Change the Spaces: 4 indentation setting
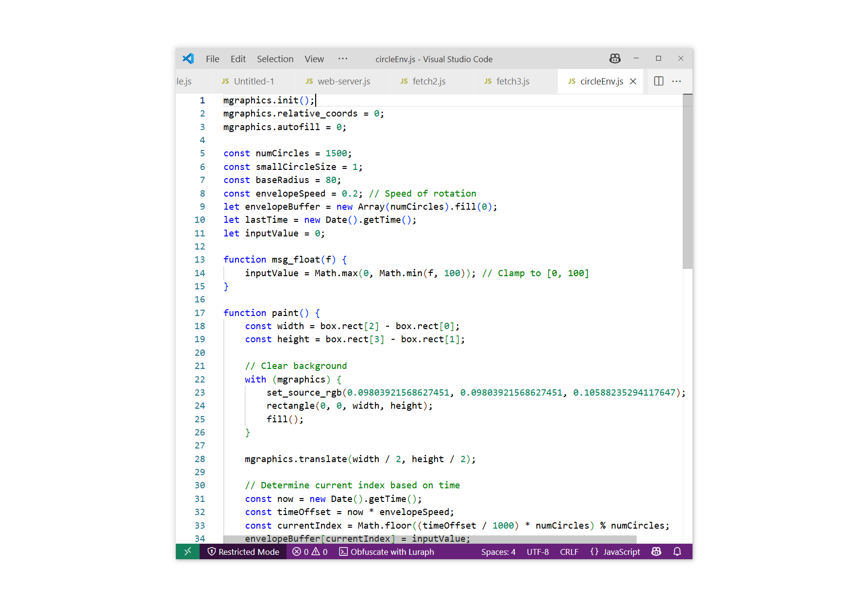Image resolution: width=862 pixels, height=616 pixels. pyautogui.click(x=498, y=552)
